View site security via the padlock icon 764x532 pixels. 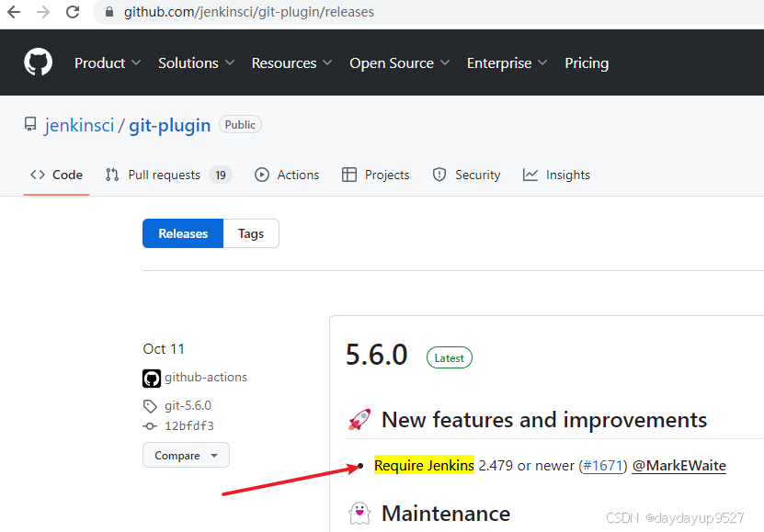(109, 12)
